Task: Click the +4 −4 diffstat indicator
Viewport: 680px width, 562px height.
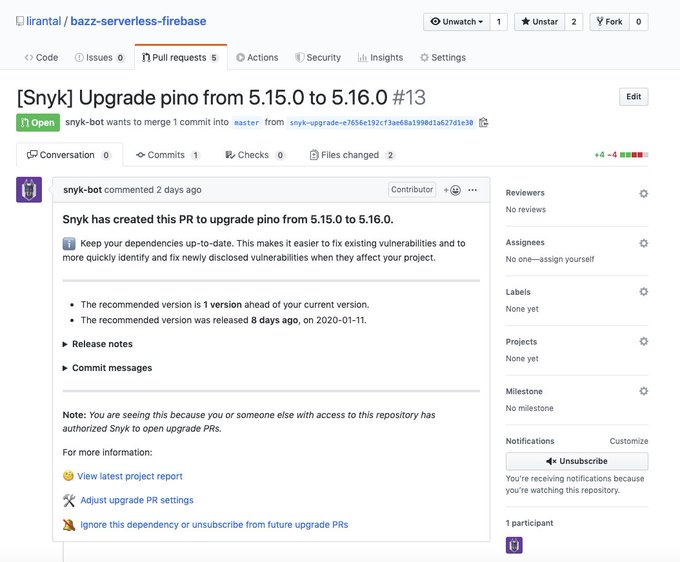Action: coord(621,155)
